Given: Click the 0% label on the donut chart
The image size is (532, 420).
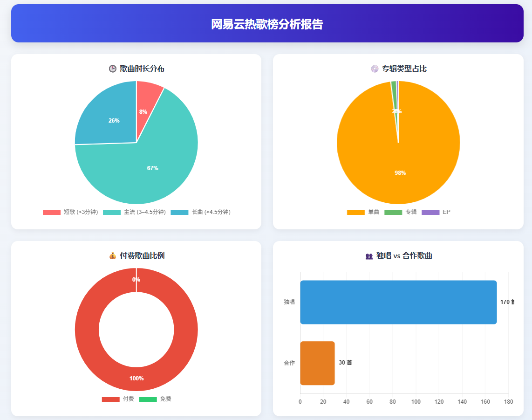Looking at the screenshot, I should pos(136,279).
